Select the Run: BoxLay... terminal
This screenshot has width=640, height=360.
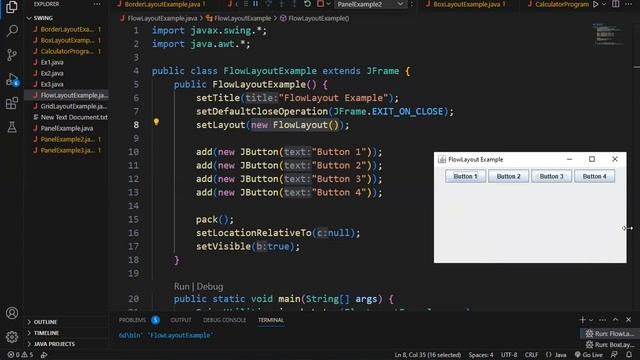610,345
